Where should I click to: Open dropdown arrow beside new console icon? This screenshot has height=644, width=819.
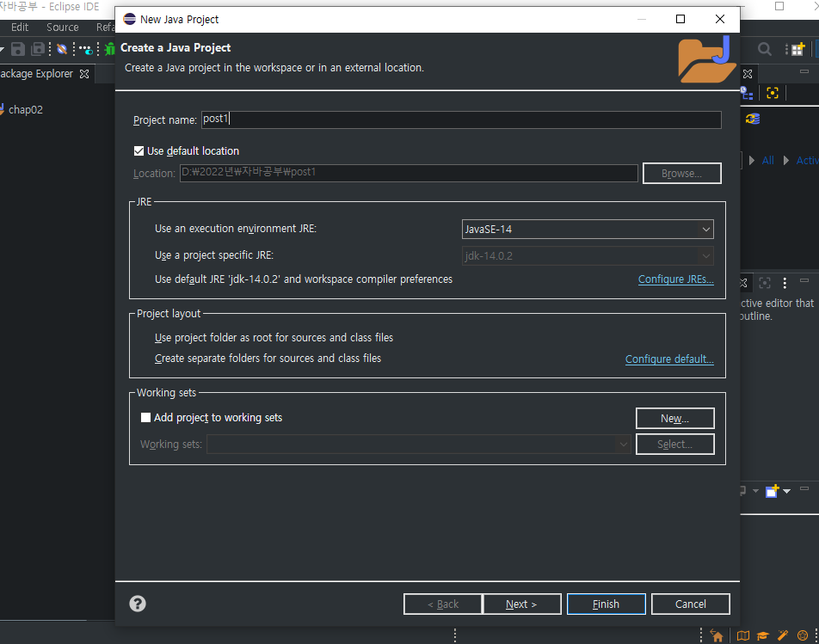coord(786,491)
